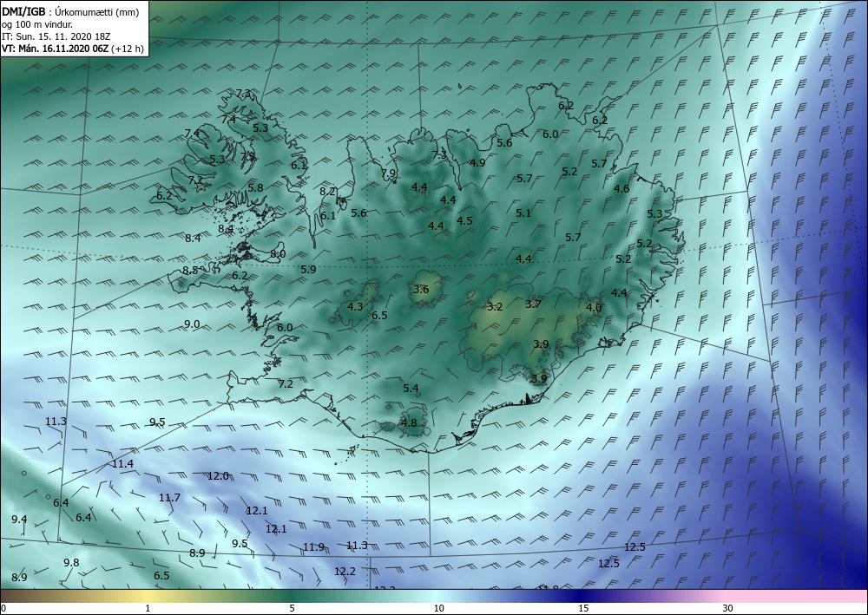Screen dimensions: 868x615
Task: Click the 7.9 value on the map
Action: (x=389, y=173)
